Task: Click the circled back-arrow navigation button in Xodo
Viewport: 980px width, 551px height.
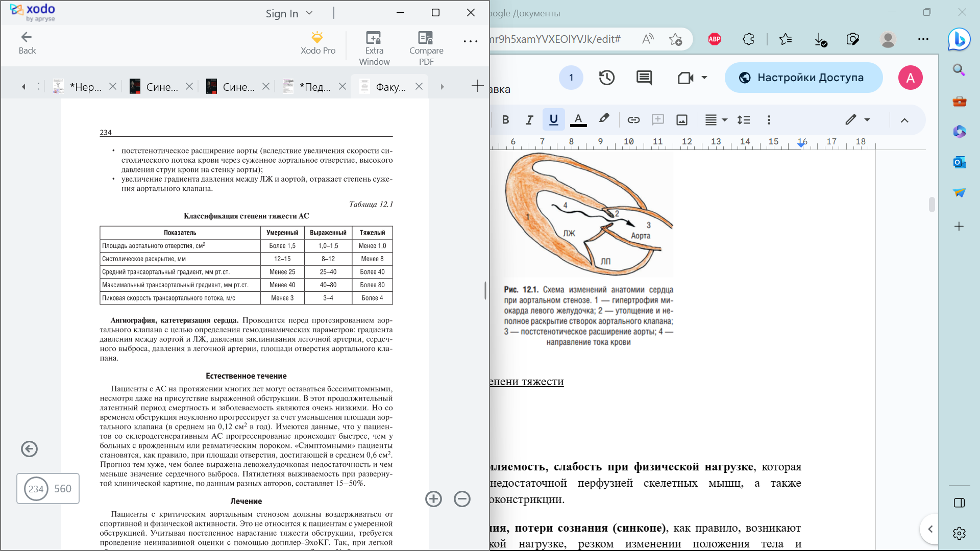Action: coord(29,449)
